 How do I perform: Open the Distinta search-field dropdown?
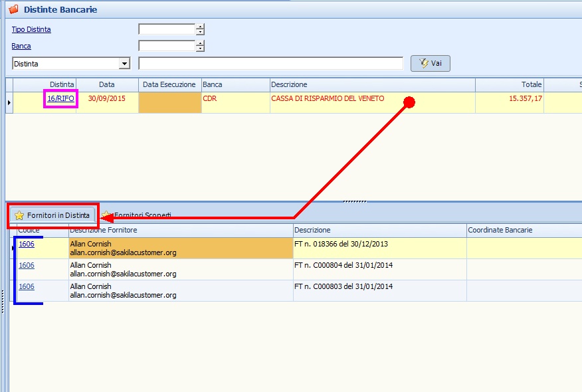point(124,64)
